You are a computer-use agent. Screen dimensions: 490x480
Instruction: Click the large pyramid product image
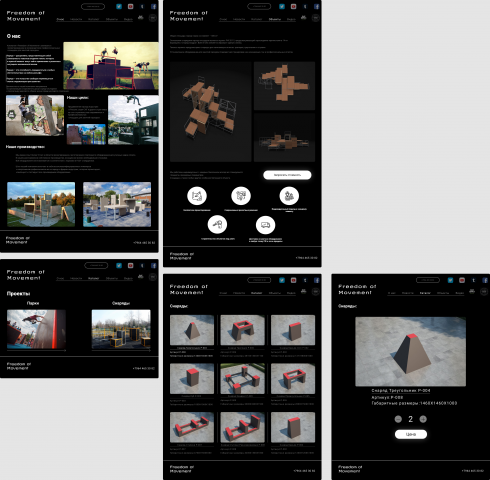[410, 352]
